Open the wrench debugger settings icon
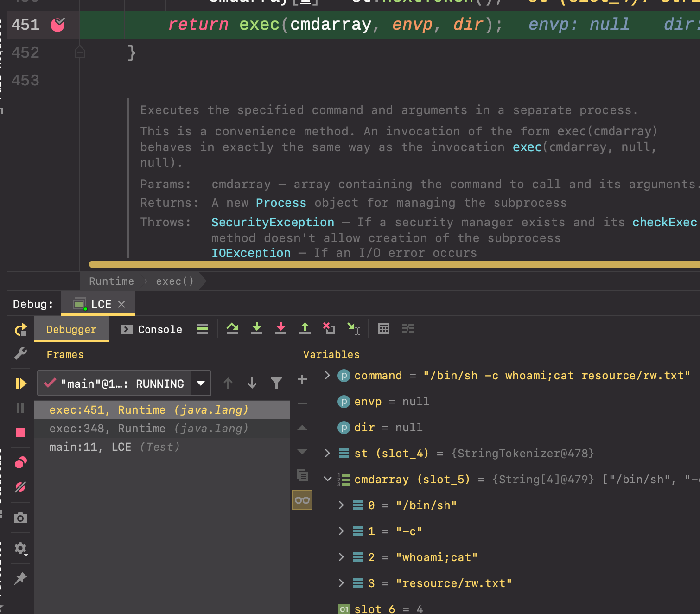This screenshot has width=700, height=614. coord(20,353)
